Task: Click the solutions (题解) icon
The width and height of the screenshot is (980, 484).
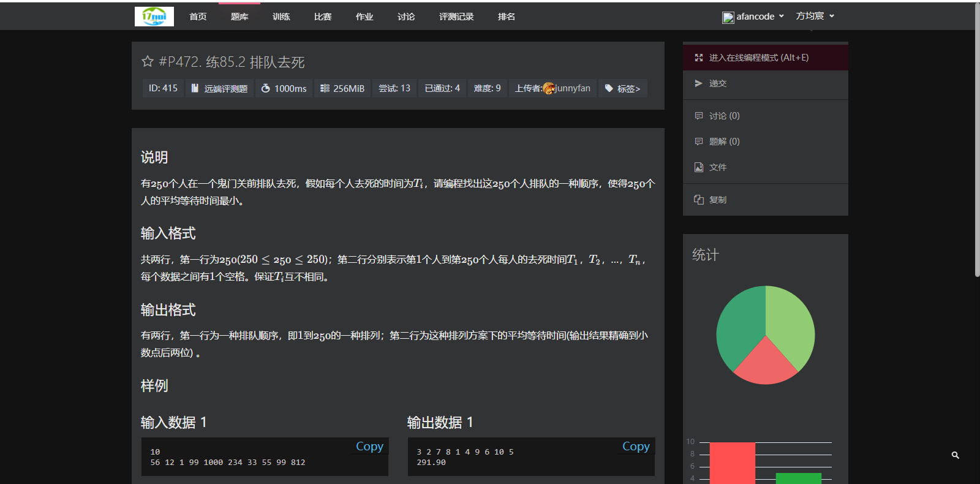Action: click(699, 142)
